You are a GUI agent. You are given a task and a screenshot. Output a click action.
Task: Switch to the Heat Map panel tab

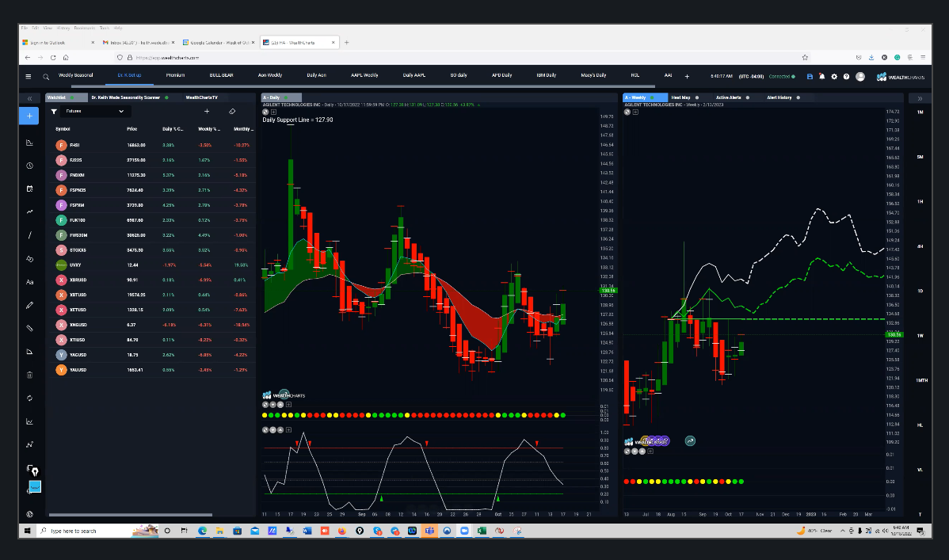click(x=681, y=97)
